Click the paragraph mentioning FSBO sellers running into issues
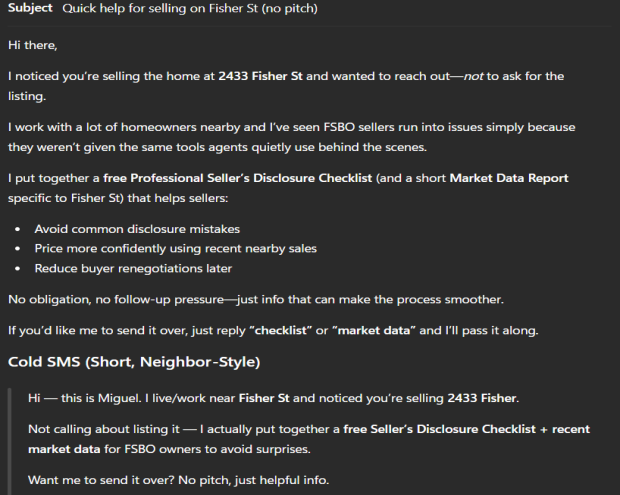Image resolution: width=620 pixels, height=495 pixels. pyautogui.click(x=290, y=136)
